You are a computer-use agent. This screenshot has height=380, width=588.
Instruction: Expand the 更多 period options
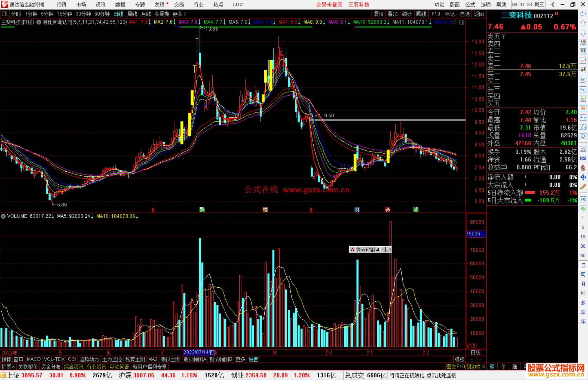[x=179, y=14]
